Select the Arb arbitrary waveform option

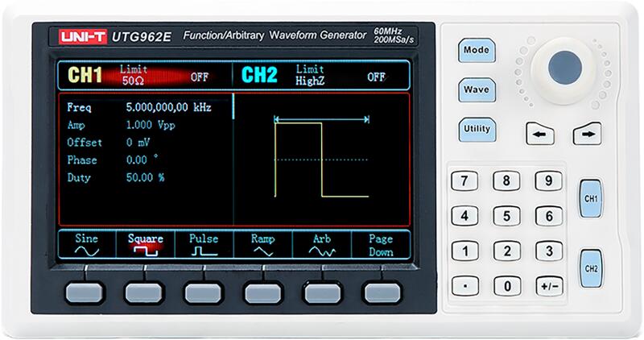click(322, 245)
